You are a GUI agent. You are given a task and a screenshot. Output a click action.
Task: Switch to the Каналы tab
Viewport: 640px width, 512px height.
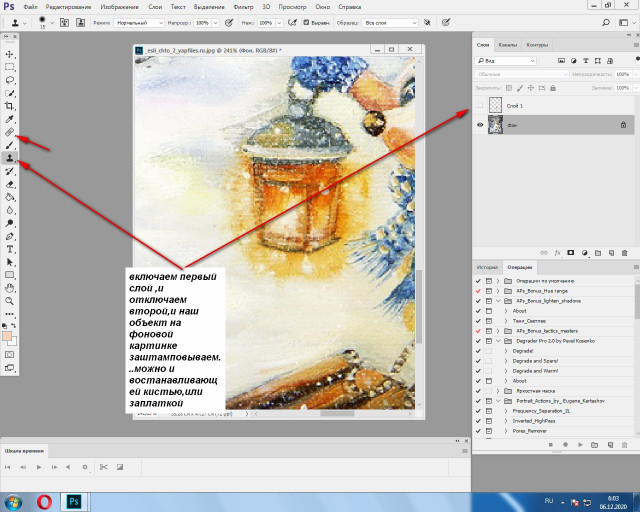[508, 45]
